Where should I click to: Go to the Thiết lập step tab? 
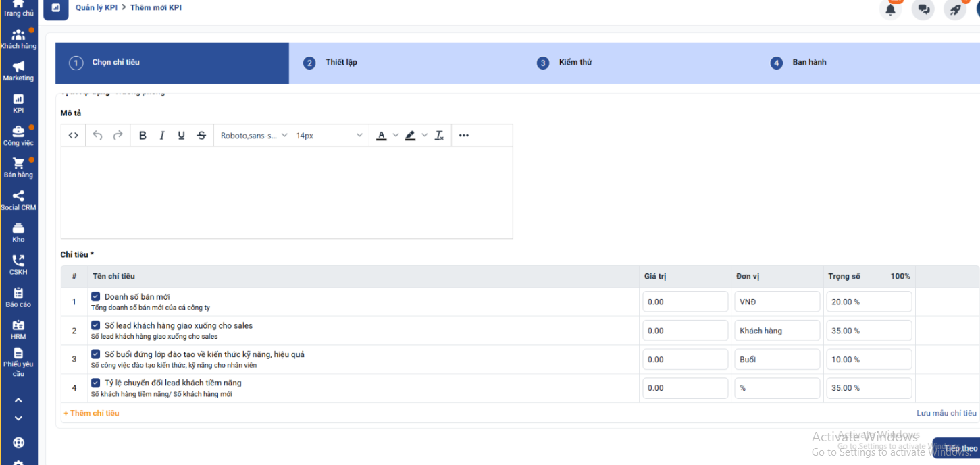341,63
